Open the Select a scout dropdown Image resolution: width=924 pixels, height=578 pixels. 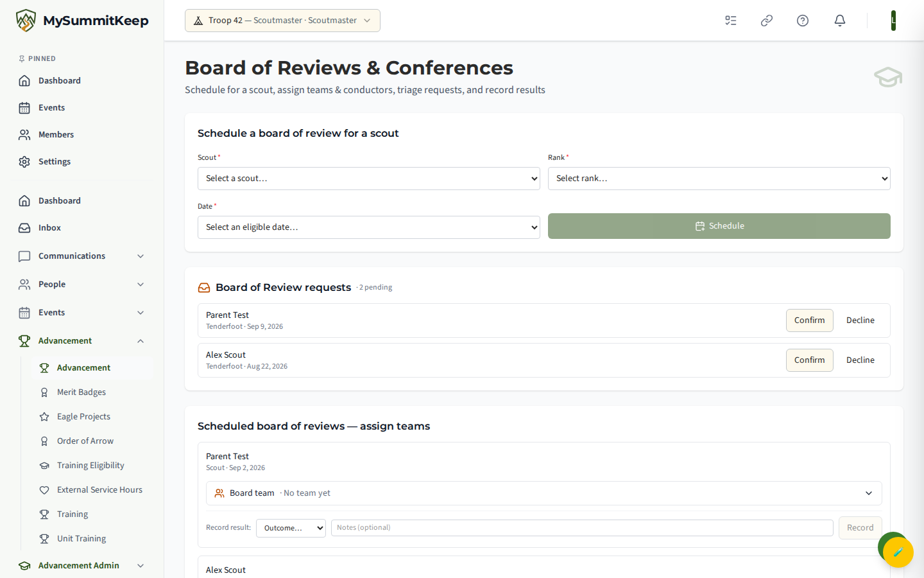point(368,179)
